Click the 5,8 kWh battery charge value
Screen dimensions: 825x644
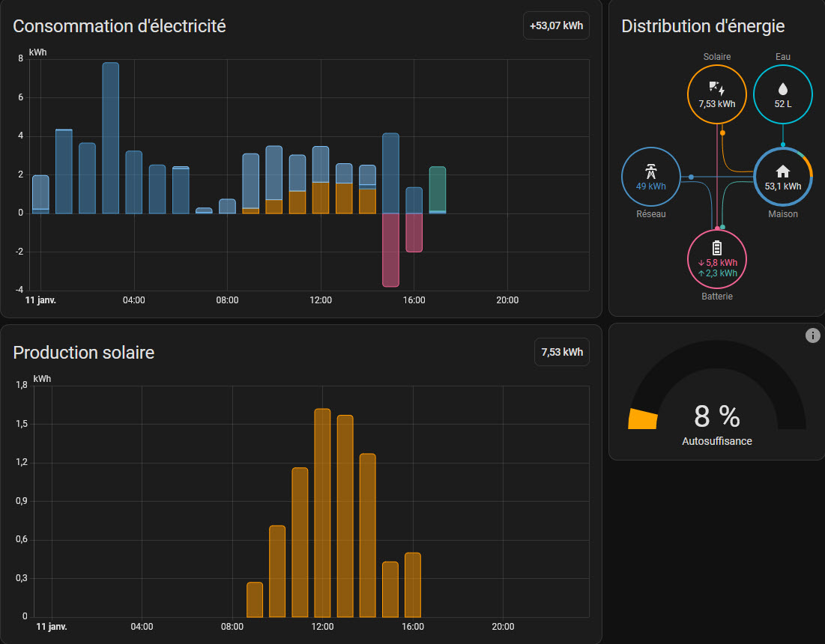pyautogui.click(x=717, y=263)
